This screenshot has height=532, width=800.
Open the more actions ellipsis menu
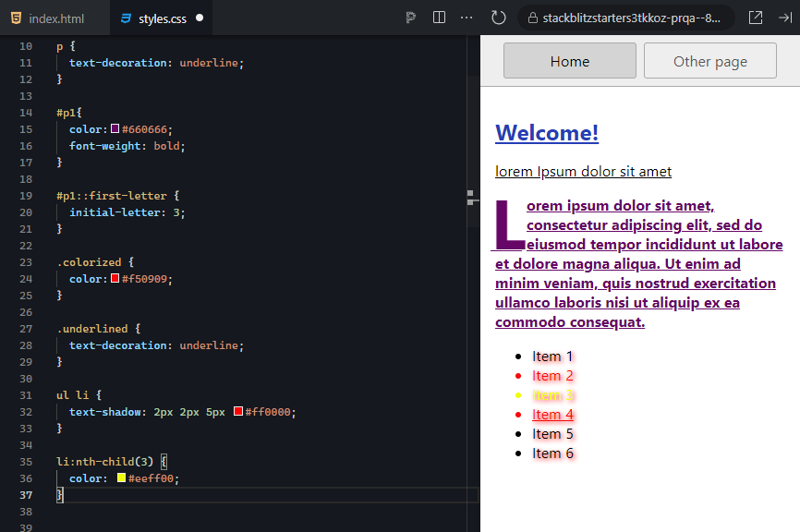point(467,17)
